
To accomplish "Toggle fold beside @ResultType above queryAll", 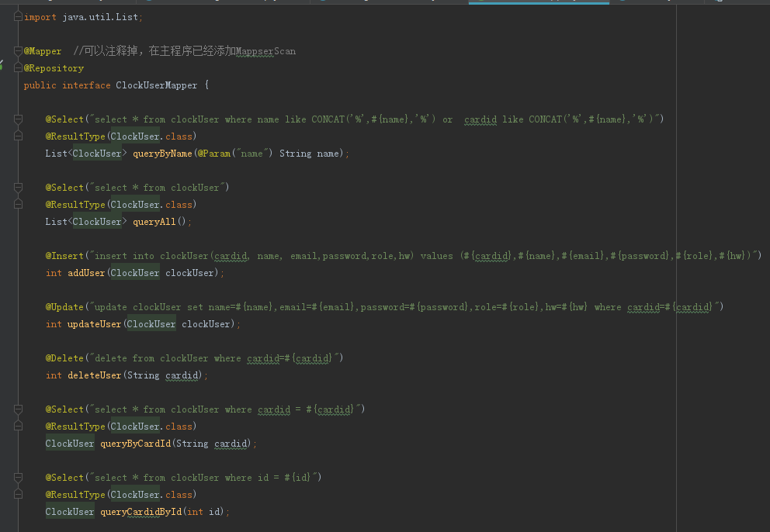I will point(18,205).
